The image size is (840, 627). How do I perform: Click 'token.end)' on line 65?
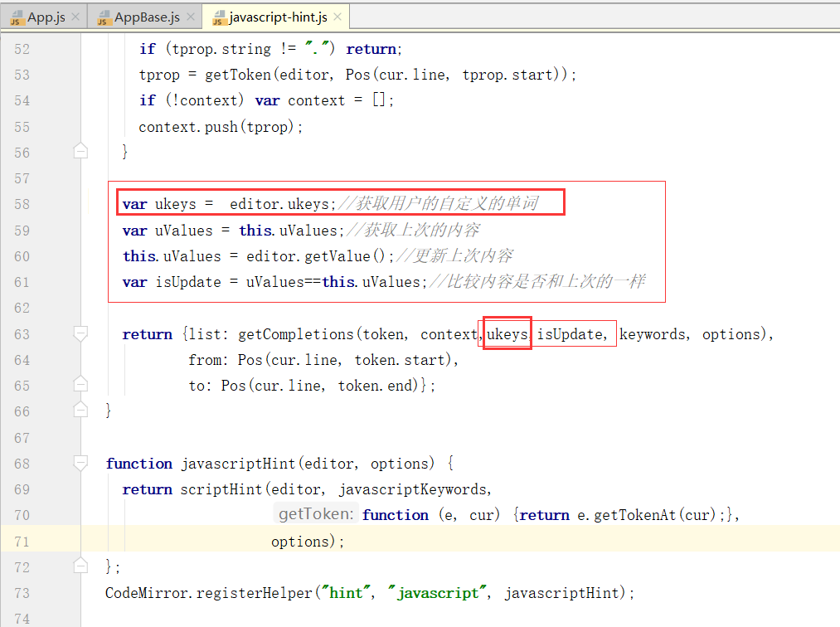click(x=377, y=386)
